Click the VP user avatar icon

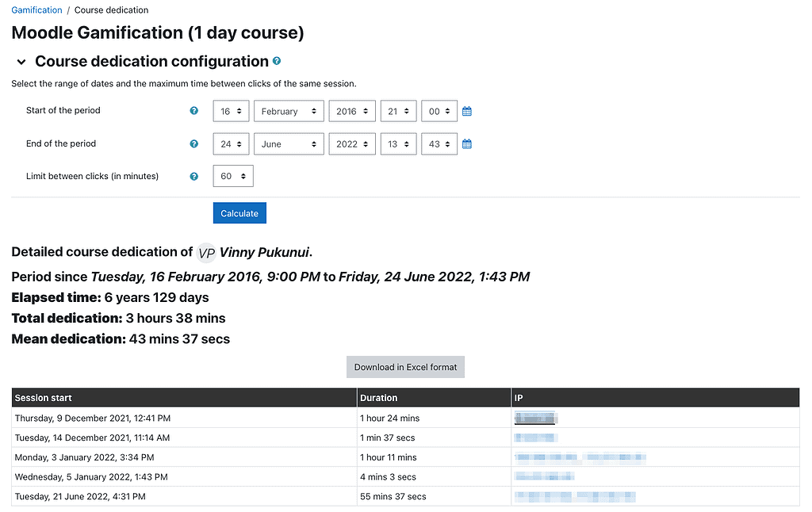coord(206,253)
